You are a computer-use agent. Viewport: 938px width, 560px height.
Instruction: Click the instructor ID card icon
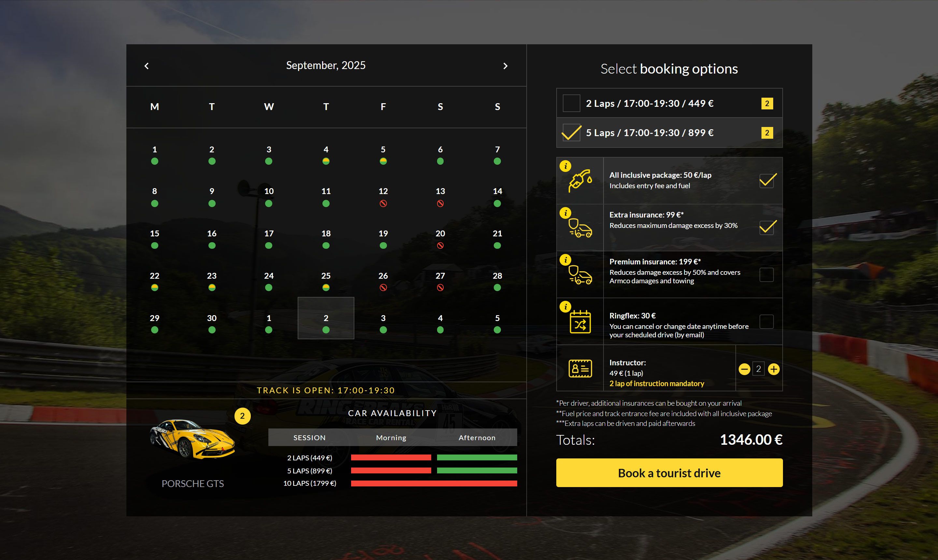(x=580, y=369)
